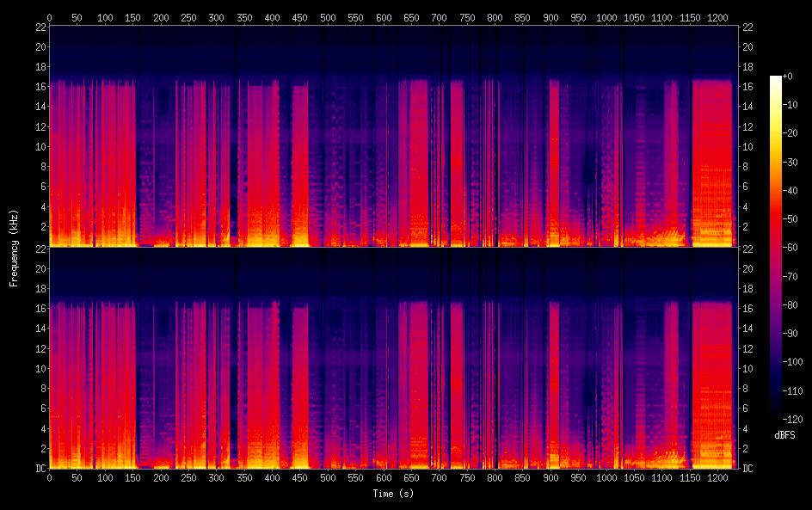Click the "Time (s)" axis label
Image resolution: width=812 pixels, height=510 pixels.
click(393, 494)
